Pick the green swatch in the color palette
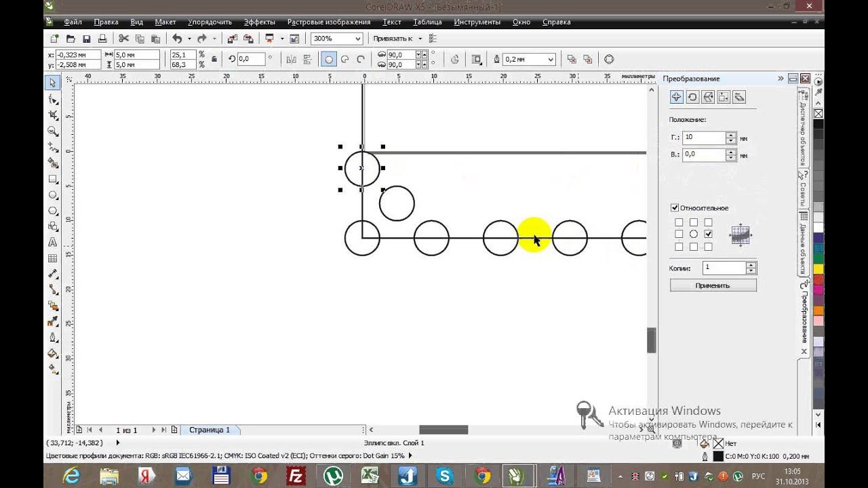 (818, 259)
